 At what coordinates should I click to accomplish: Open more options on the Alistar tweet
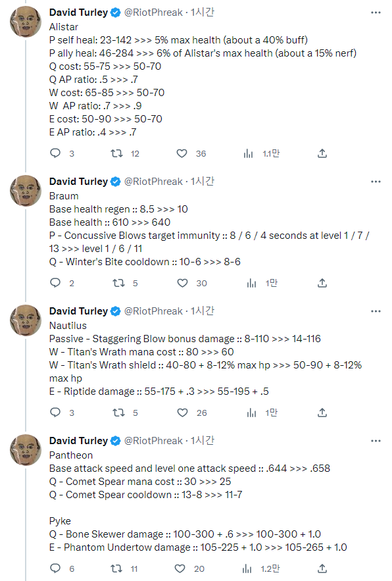[x=376, y=13]
